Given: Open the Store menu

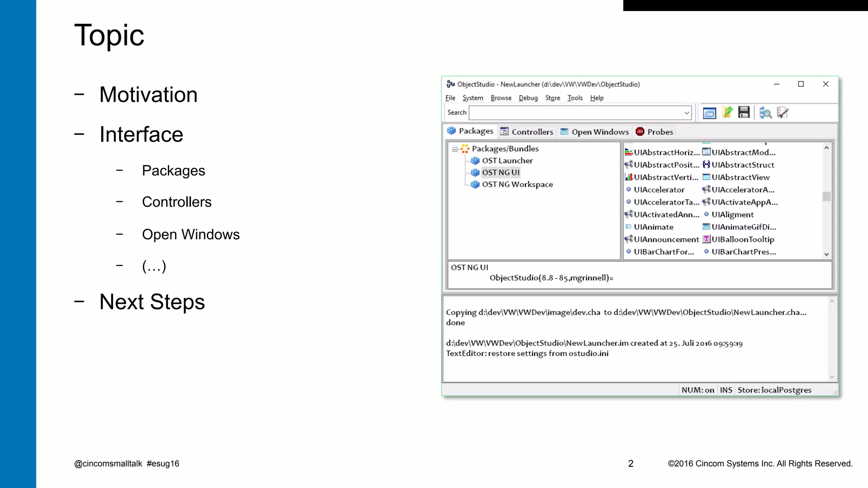Looking at the screenshot, I should point(553,98).
